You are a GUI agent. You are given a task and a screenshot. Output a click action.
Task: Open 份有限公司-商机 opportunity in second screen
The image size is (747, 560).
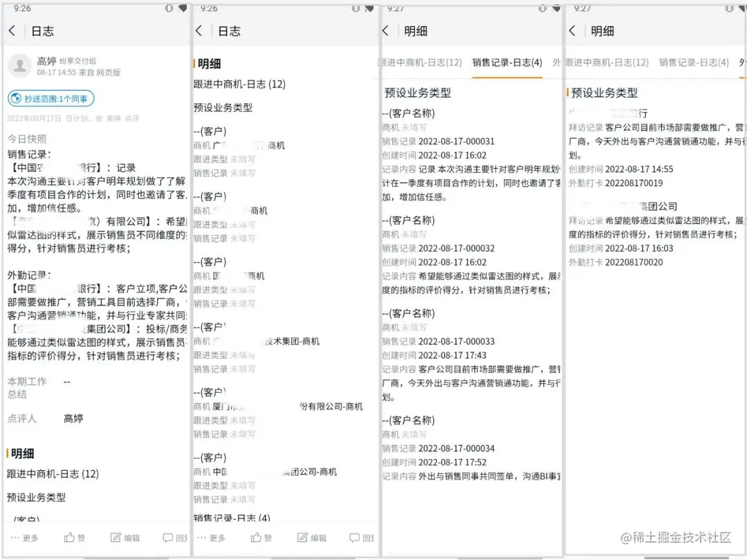(x=278, y=407)
